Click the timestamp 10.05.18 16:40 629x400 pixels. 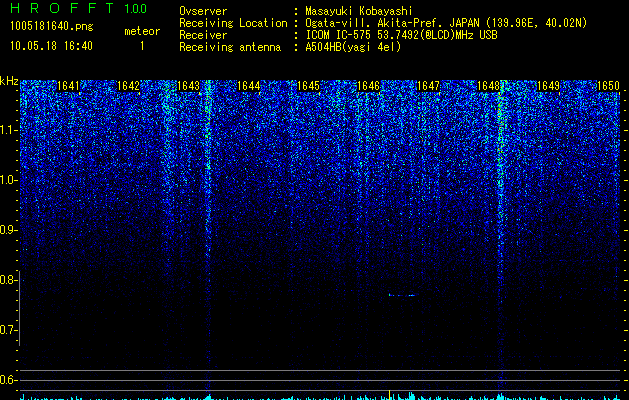[51, 46]
